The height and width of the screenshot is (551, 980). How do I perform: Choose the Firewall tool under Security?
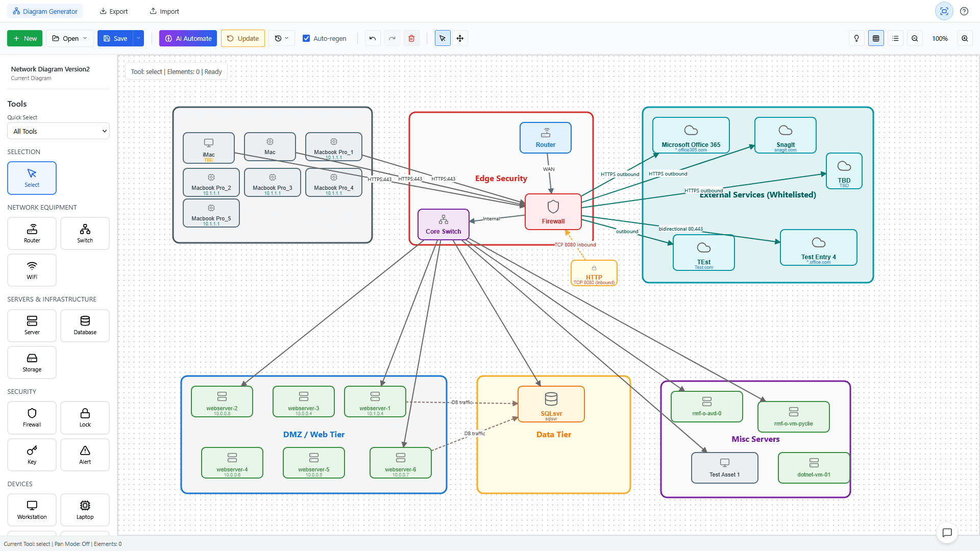click(32, 418)
